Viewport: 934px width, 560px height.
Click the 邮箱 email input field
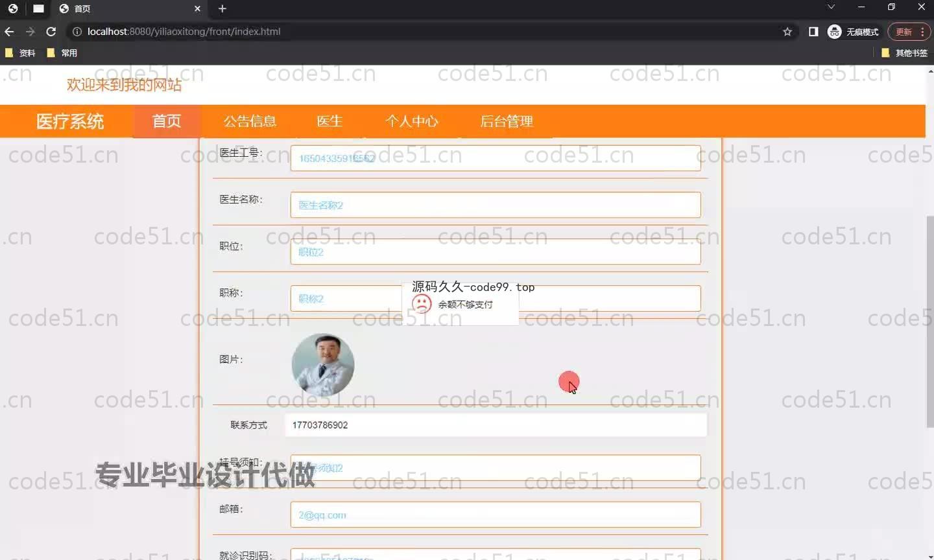[x=496, y=515]
